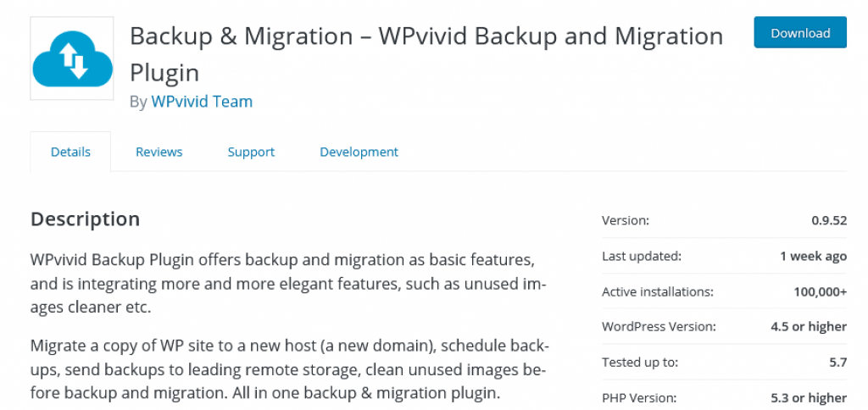Go to the Development tab
The width and height of the screenshot is (868, 410).
(359, 152)
